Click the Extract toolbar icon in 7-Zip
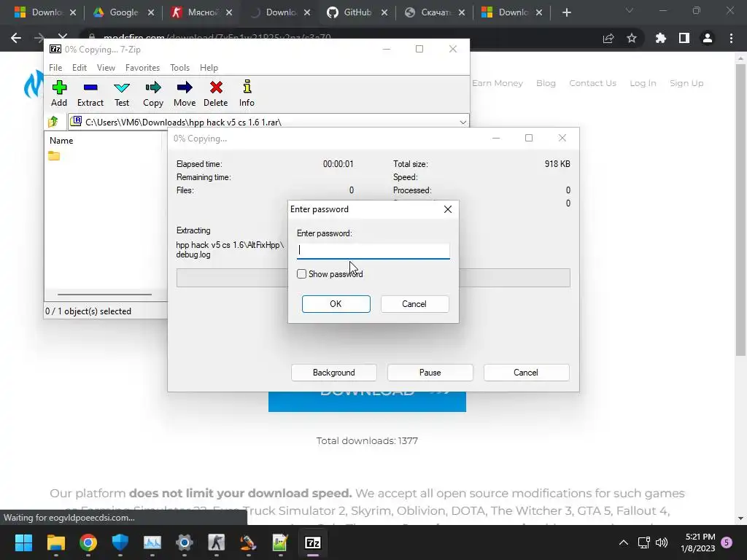 coord(90,93)
